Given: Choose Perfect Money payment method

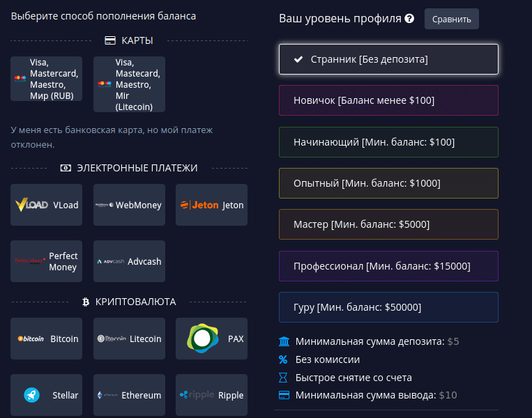Looking at the screenshot, I should point(46,261).
